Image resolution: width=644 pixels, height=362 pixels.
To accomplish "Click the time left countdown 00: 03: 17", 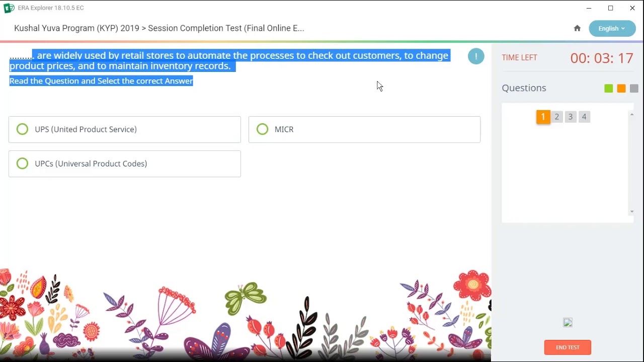I will point(602,58).
